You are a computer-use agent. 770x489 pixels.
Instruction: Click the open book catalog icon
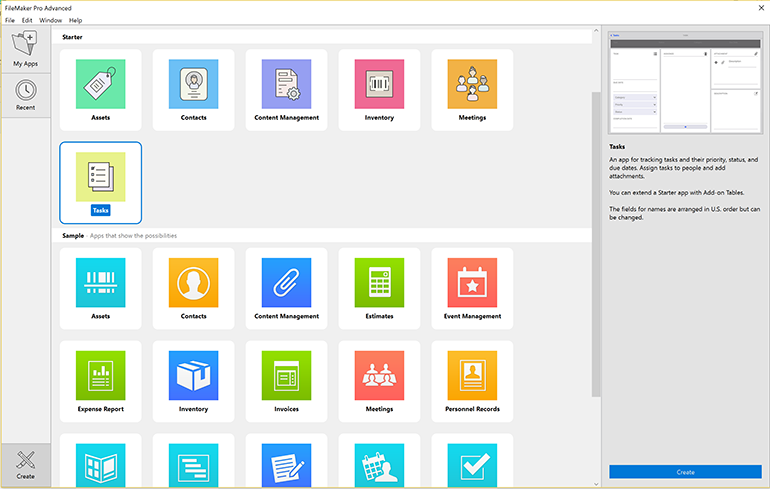coord(101,465)
